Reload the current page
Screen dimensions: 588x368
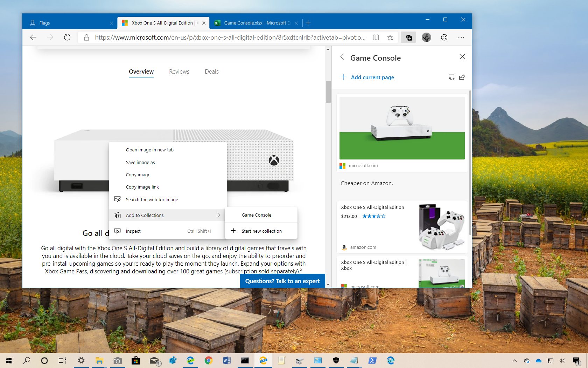[67, 38]
